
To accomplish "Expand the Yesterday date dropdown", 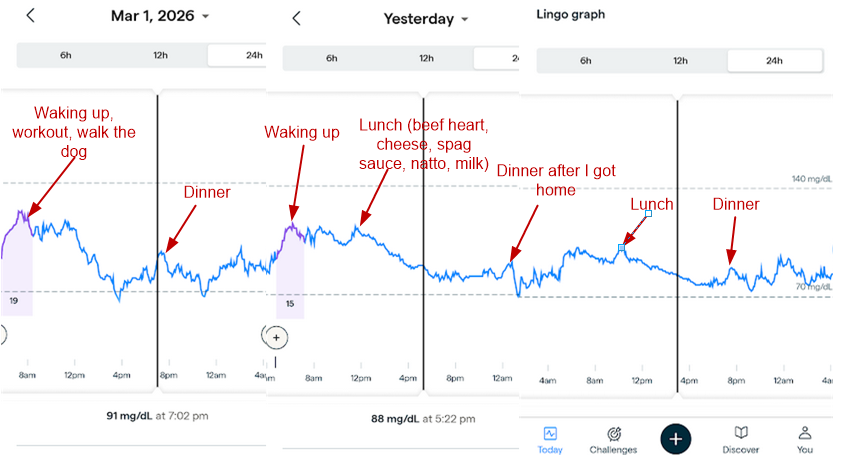I will pos(464,19).
